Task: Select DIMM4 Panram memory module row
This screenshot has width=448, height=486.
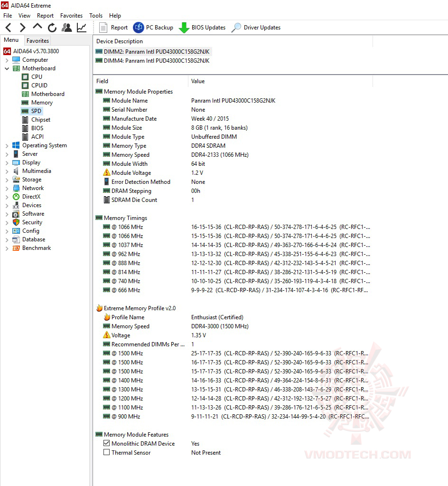Action: tap(153, 61)
